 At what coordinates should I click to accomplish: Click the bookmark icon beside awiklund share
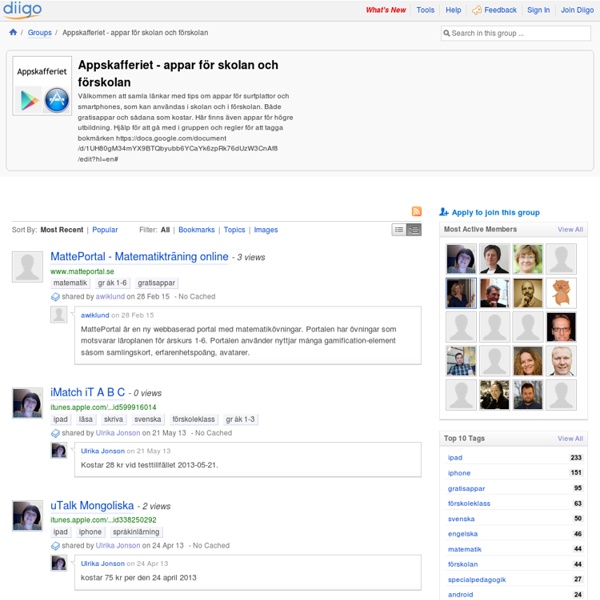[x=55, y=297]
